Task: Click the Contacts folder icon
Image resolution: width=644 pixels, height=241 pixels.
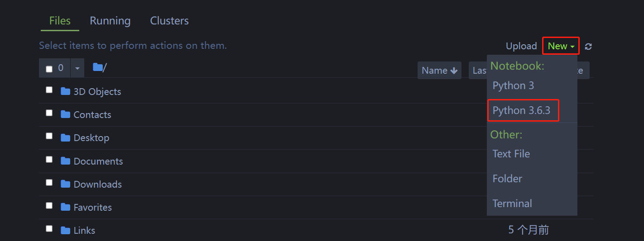Action: point(65,114)
